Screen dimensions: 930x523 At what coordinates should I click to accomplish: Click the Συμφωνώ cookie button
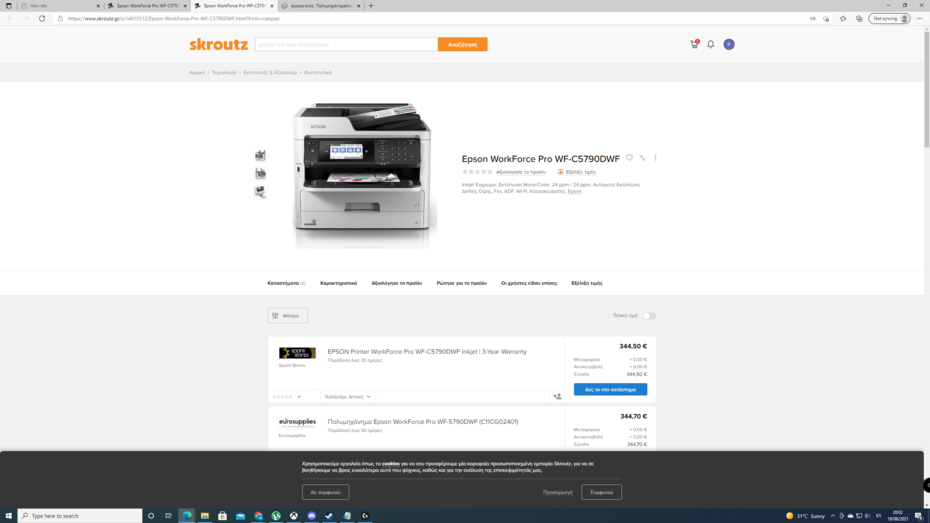coord(601,492)
